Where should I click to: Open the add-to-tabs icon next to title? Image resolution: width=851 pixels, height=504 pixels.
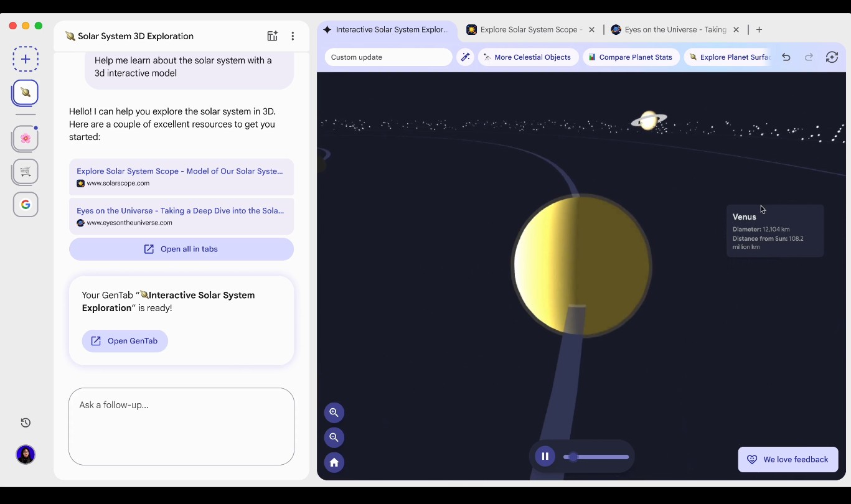(x=272, y=36)
